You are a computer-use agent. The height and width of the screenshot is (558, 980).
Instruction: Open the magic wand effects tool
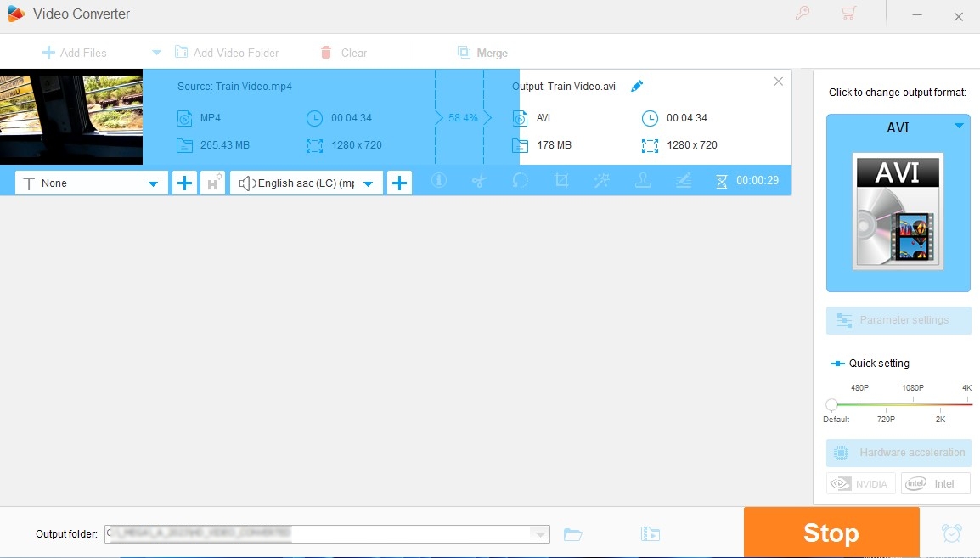tap(602, 181)
